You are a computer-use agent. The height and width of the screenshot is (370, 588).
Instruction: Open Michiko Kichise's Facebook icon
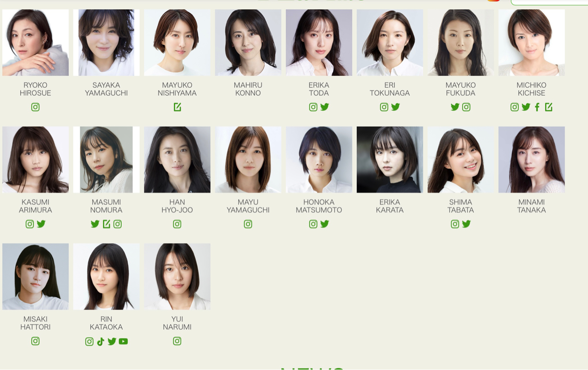click(x=537, y=107)
